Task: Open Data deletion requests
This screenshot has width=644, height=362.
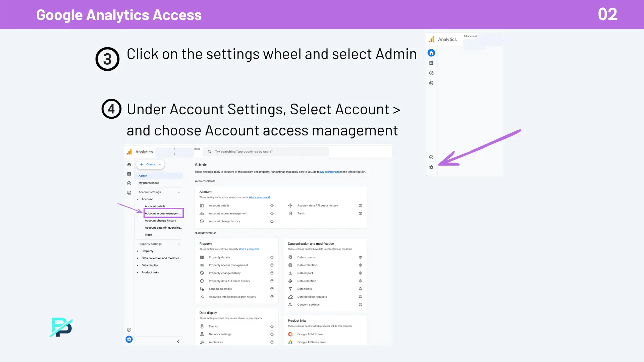Action: pos(312,297)
